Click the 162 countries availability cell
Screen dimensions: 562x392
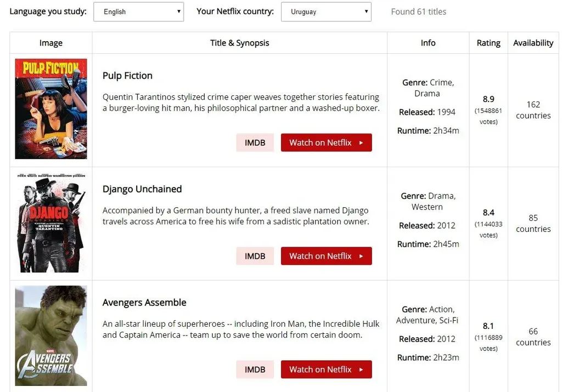[533, 110]
